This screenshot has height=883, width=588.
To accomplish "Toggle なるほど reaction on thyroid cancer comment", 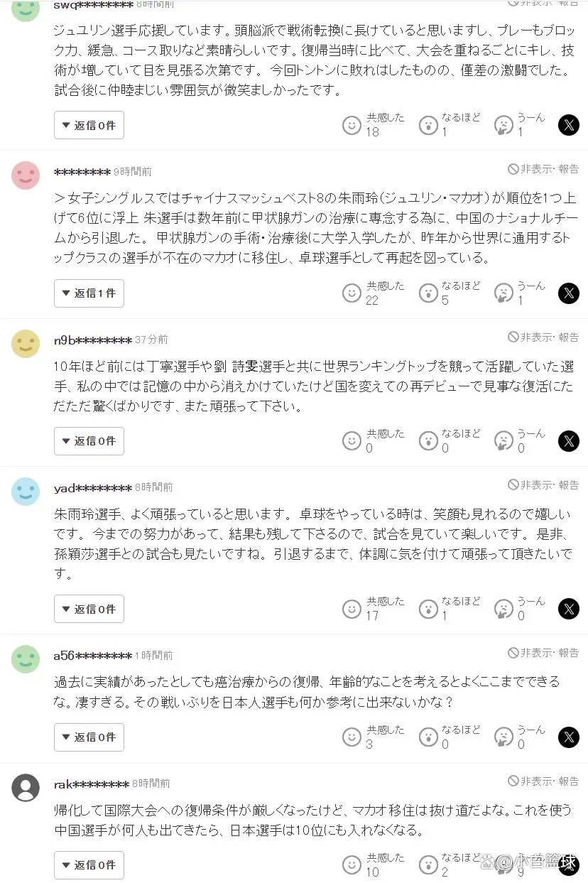I will [428, 293].
